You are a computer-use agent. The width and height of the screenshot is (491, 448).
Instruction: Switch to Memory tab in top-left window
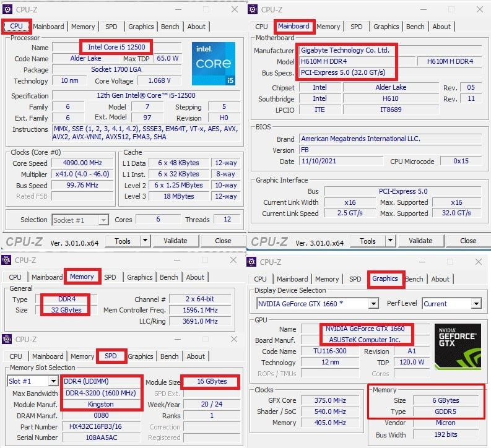click(x=83, y=27)
